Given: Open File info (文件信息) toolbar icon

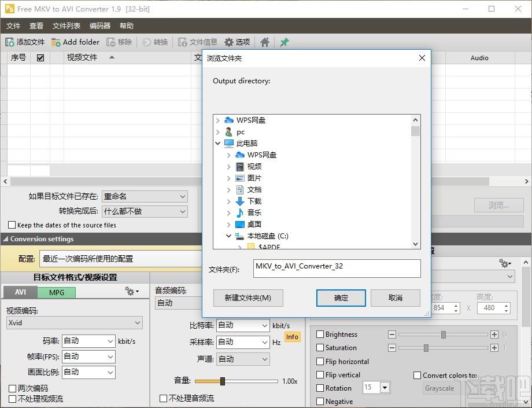Looking at the screenshot, I should point(183,42).
